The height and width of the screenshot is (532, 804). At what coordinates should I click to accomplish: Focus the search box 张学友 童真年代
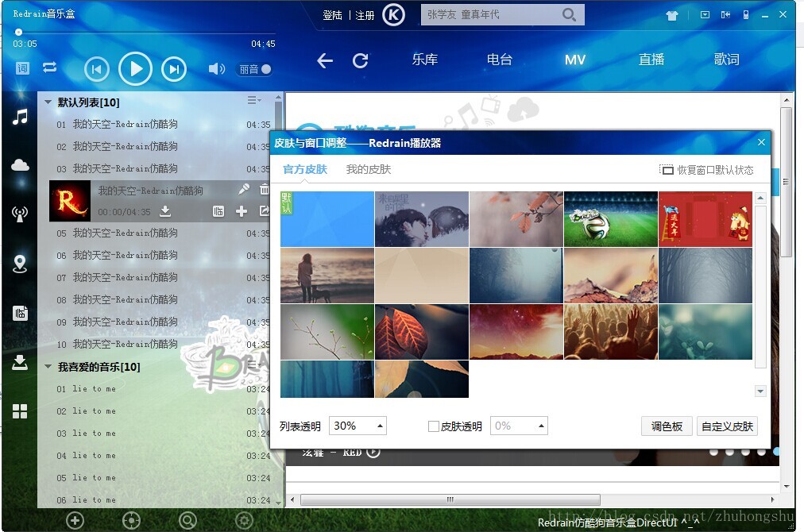[489, 15]
